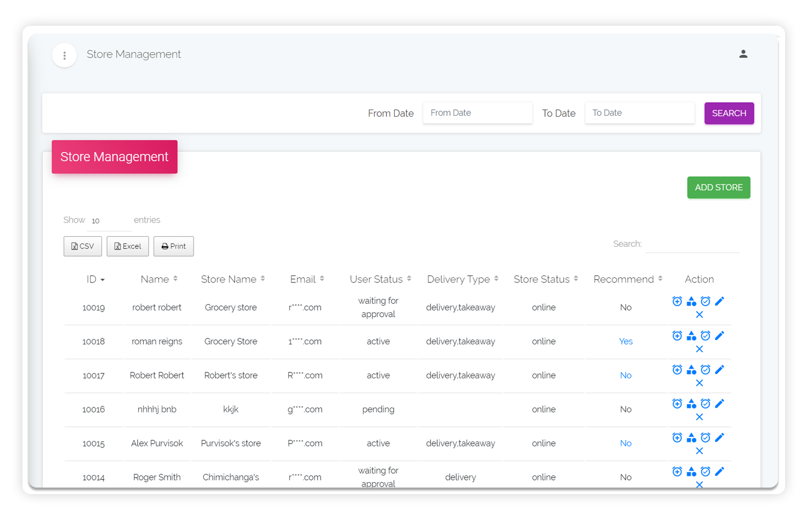This screenshot has width=812, height=521.
Task: Click alarm-check icon for store 10015
Action: click(706, 438)
